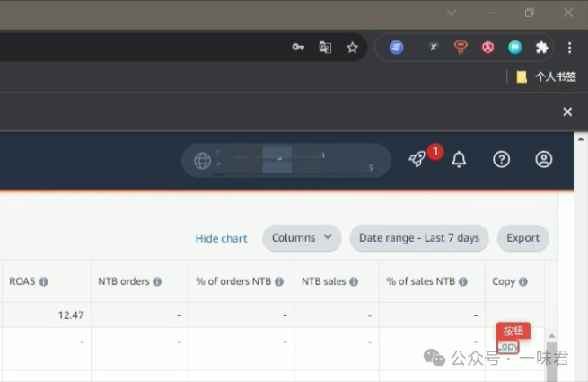Open the rocket icon with badge 1
Image resolution: width=588 pixels, height=382 pixels.
point(417,159)
